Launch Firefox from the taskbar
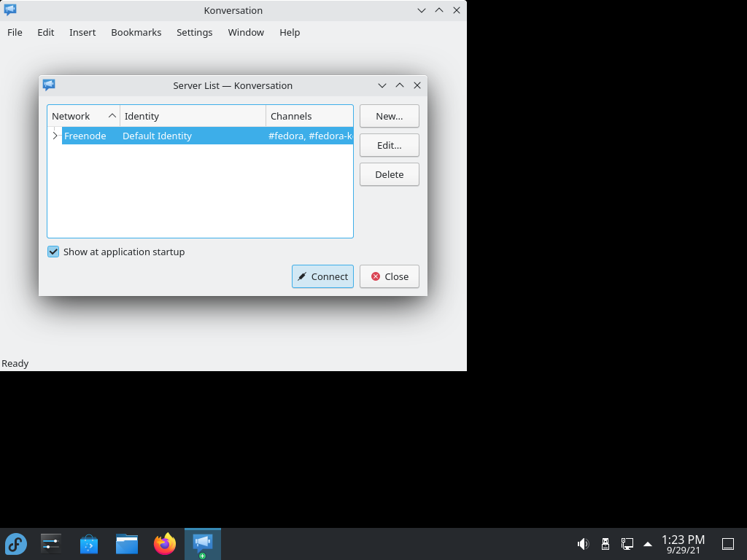This screenshot has height=560, width=747. [165, 544]
